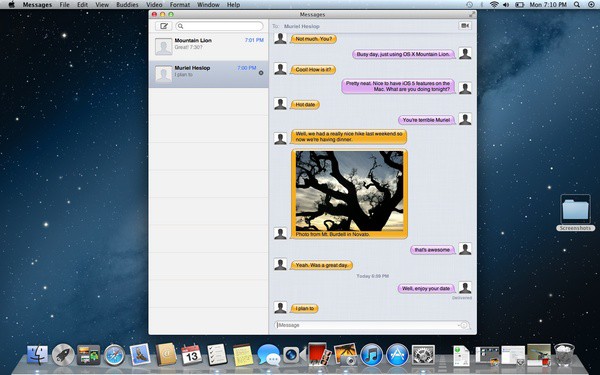Show battery status in the menu bar
The width and height of the screenshot is (600, 375).
(x=519, y=5)
